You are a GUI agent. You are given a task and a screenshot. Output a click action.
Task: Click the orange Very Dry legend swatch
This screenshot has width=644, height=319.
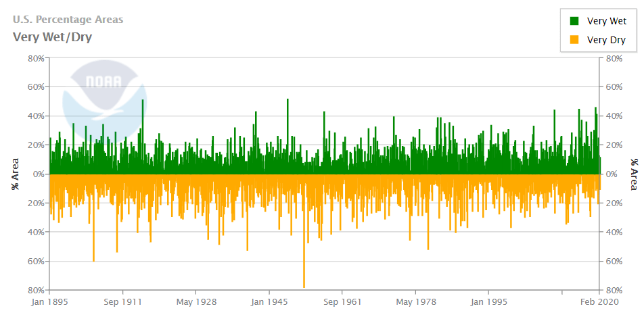pyautogui.click(x=574, y=40)
